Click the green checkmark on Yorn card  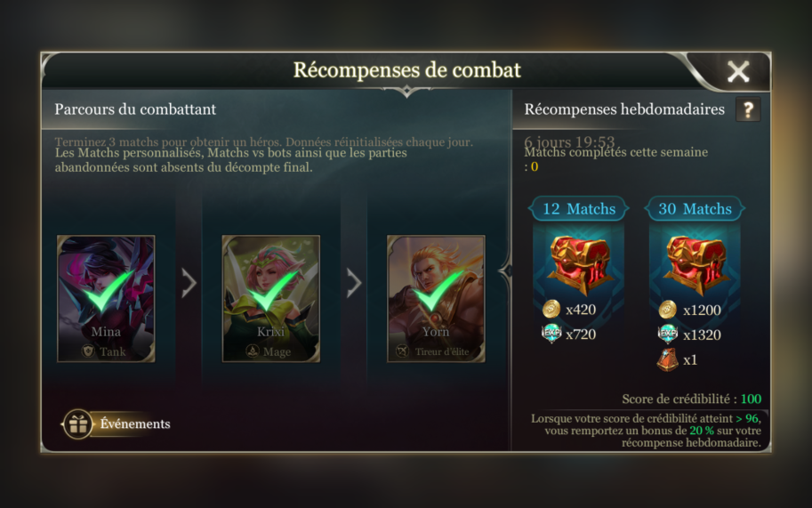pyautogui.click(x=437, y=291)
